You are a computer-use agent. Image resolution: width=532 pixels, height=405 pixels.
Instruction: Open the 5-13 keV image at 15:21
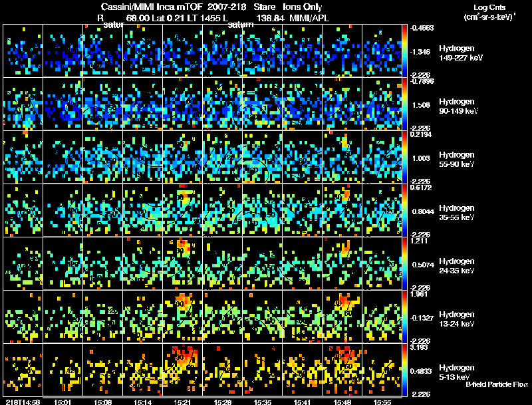point(182,370)
